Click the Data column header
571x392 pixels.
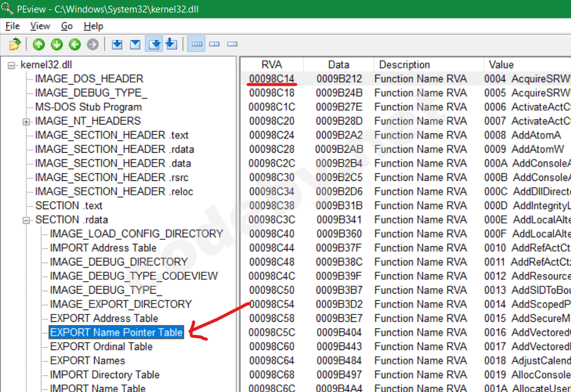(x=338, y=64)
